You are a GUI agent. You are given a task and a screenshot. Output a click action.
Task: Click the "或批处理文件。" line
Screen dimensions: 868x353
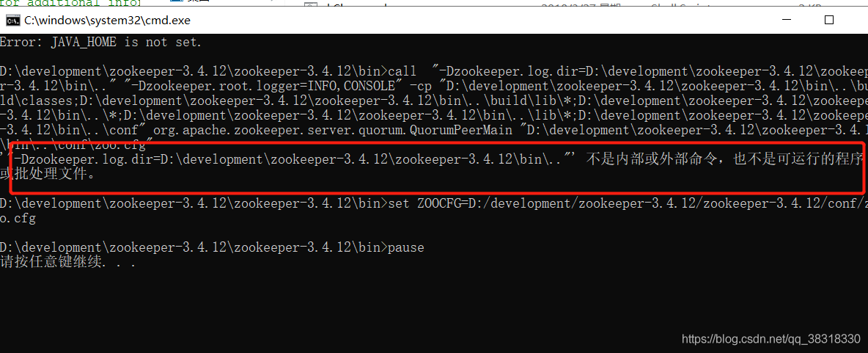[48, 175]
